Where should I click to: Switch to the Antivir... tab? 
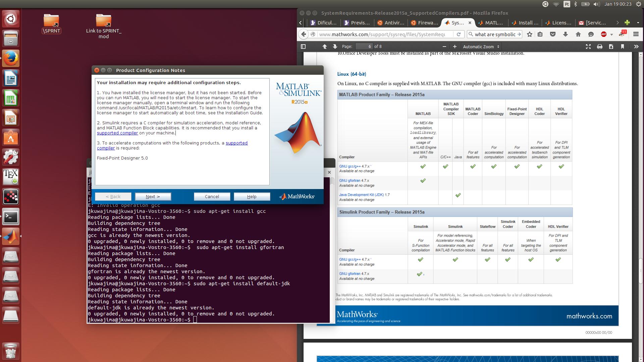pos(390,23)
